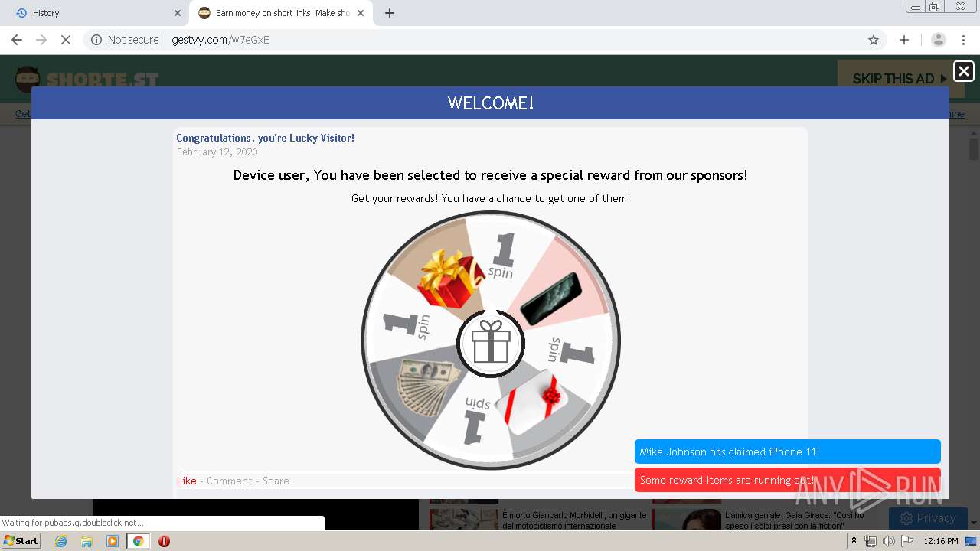The height and width of the screenshot is (551, 980).
Task: Click the 12:16 PM clock
Action: coord(941,541)
